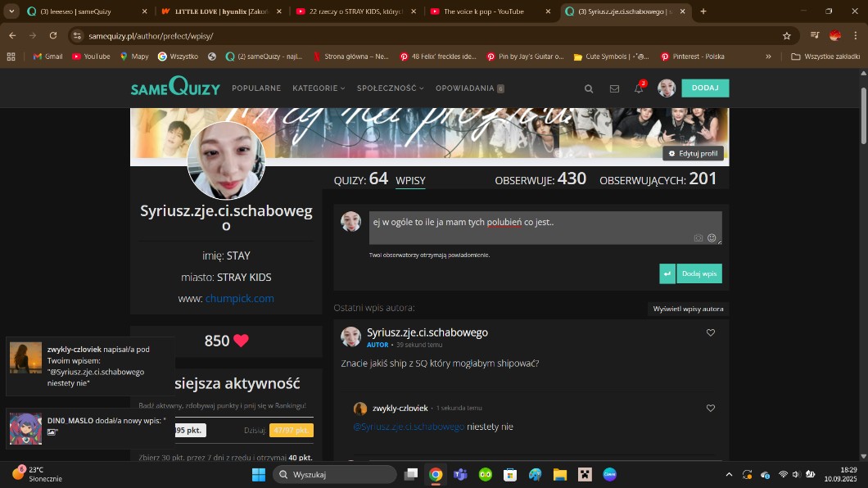Open the chumpick.com profile link

click(239, 299)
